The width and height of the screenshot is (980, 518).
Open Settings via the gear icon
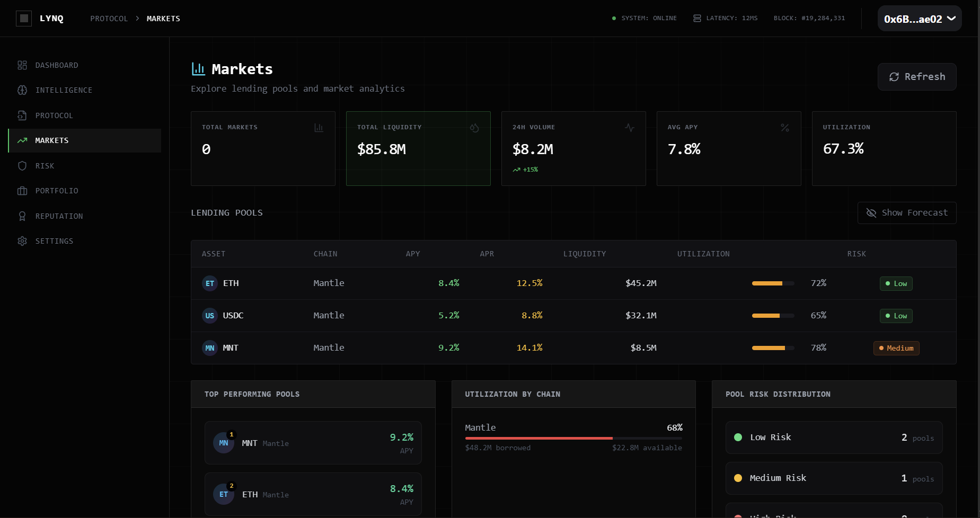tap(22, 241)
